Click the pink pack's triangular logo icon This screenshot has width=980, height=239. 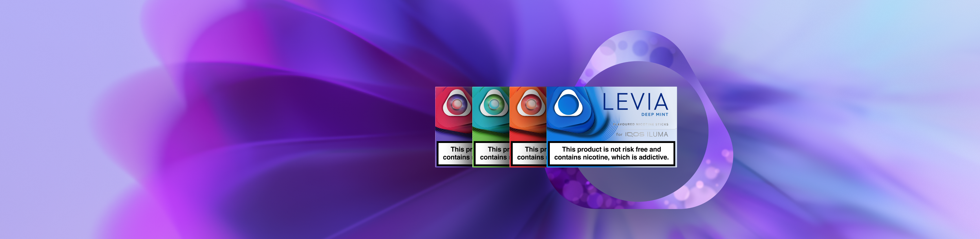pyautogui.click(x=456, y=103)
